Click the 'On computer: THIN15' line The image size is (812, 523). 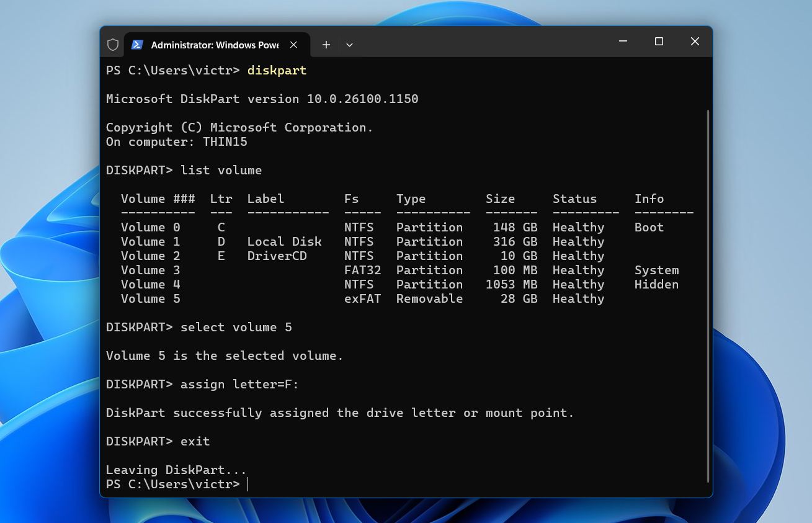[177, 141]
